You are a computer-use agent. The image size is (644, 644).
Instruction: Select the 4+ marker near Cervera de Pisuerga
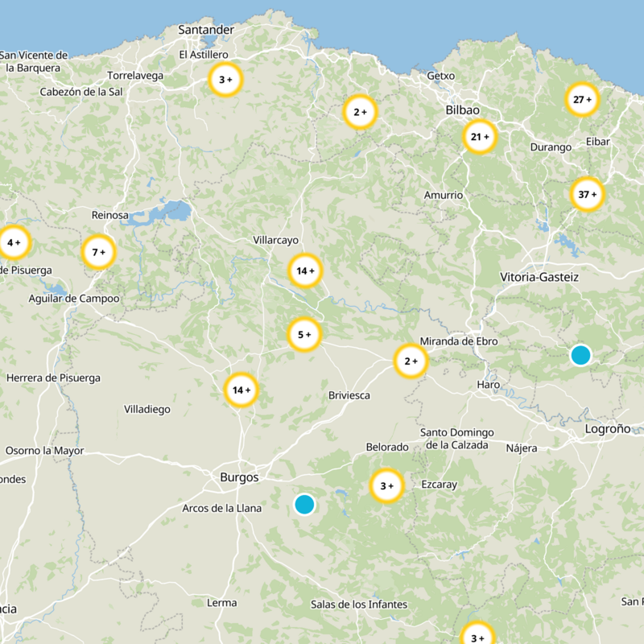14,241
